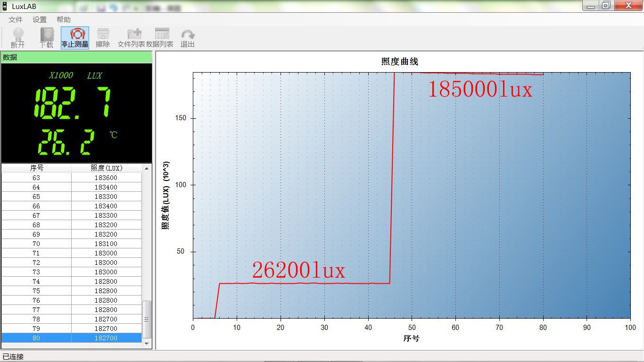This screenshot has width=644, height=362.
Task: Click the 26.2 temperature digital reading
Action: point(66,142)
